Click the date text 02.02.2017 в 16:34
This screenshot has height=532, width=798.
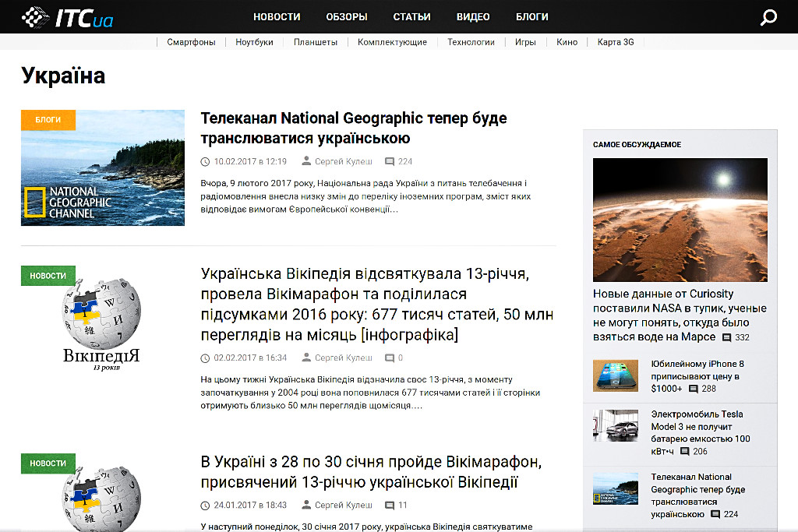click(x=250, y=358)
